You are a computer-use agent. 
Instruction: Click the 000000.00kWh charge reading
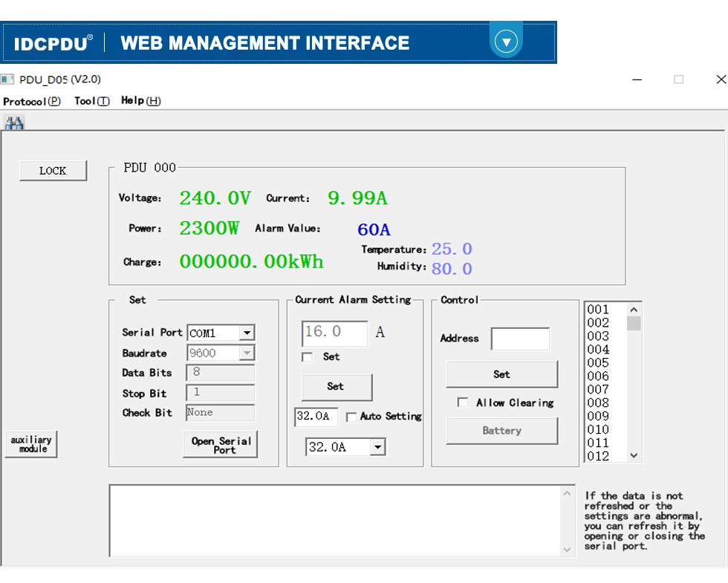point(252,261)
